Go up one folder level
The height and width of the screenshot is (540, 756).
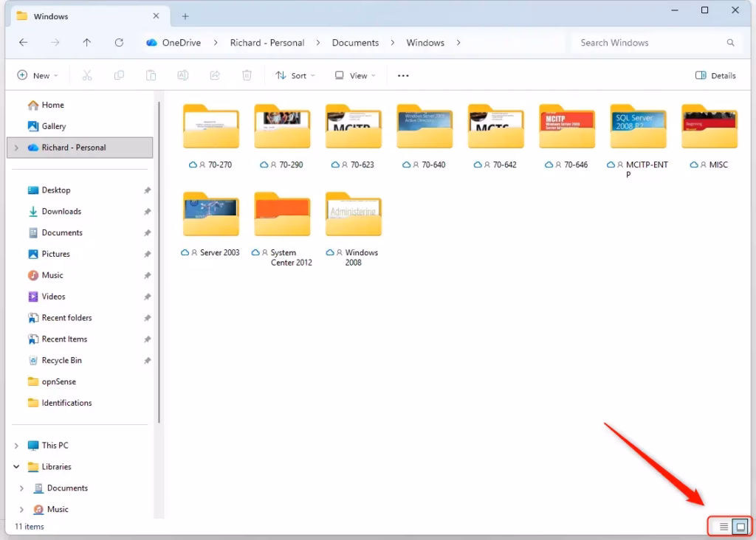pos(87,42)
